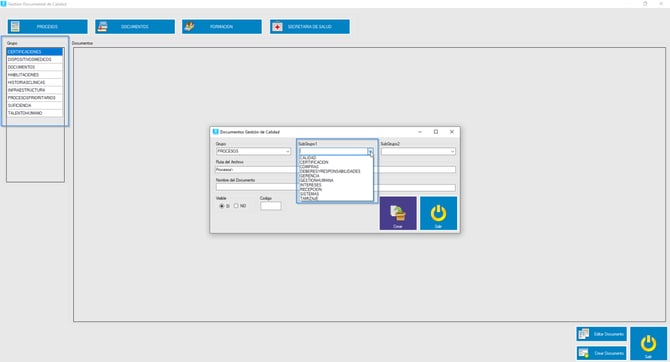The height and width of the screenshot is (362, 670).
Task: Open the SubGrupo2 dropdown
Action: [418, 151]
